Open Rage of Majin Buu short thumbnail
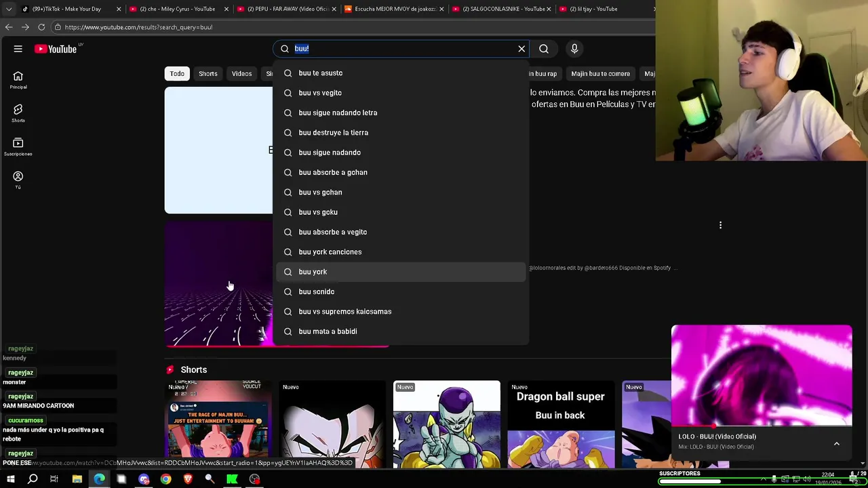868x488 pixels. point(218,424)
